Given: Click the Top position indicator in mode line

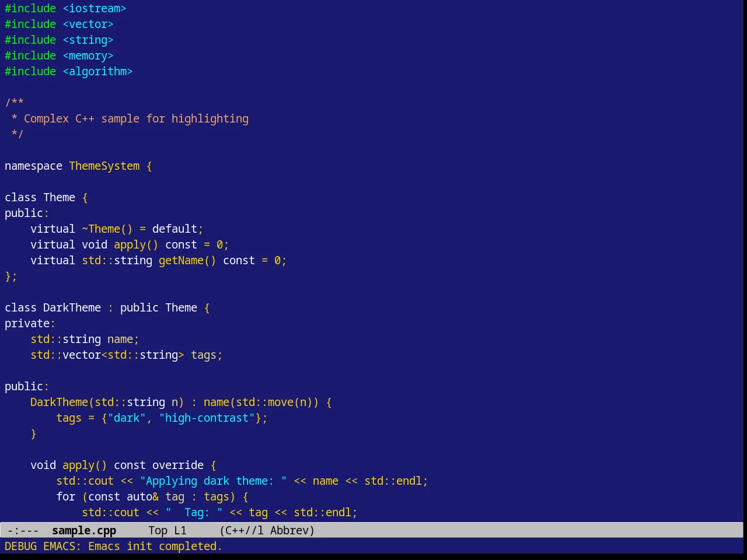Looking at the screenshot, I should pyautogui.click(x=158, y=530).
